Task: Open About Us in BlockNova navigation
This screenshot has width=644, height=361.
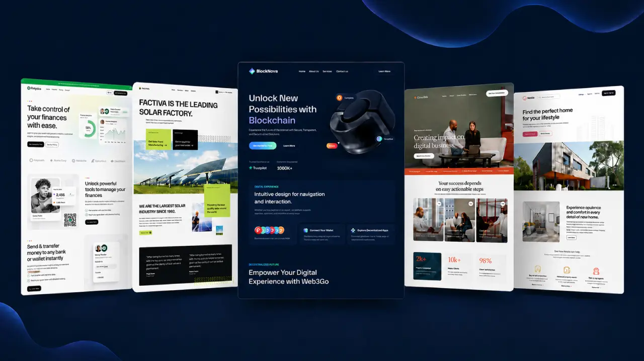Action: 314,71
